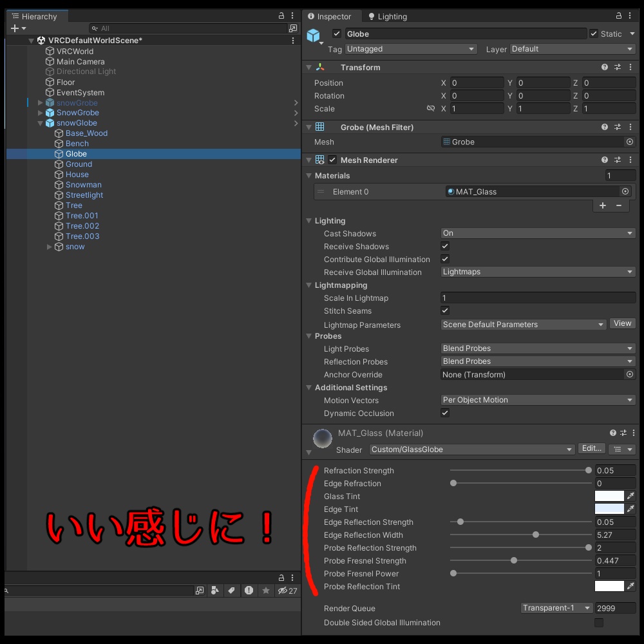Toggle the Globe object active checkbox
644x644 pixels.
click(x=337, y=33)
